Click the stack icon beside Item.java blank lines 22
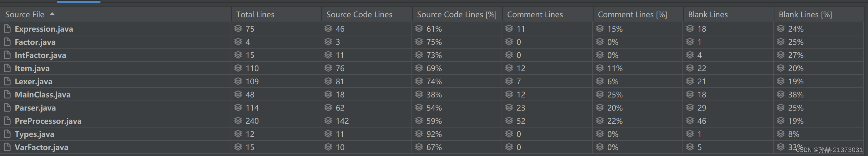 690,68
